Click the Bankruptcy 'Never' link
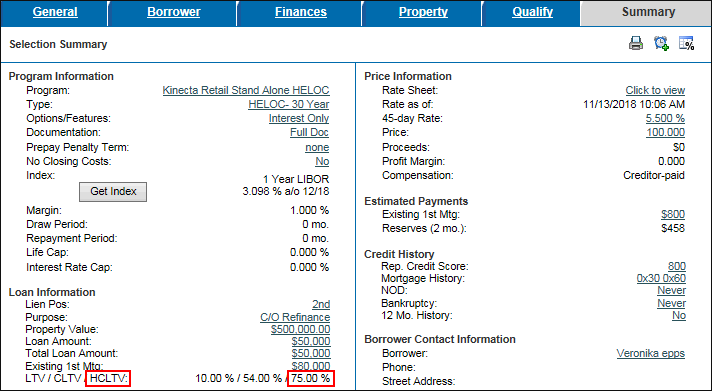 pos(672,303)
